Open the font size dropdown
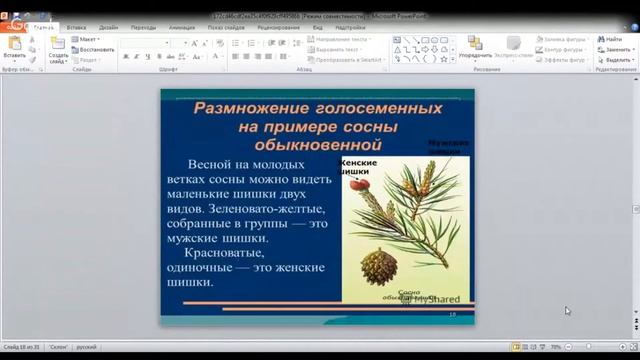 click(x=186, y=43)
